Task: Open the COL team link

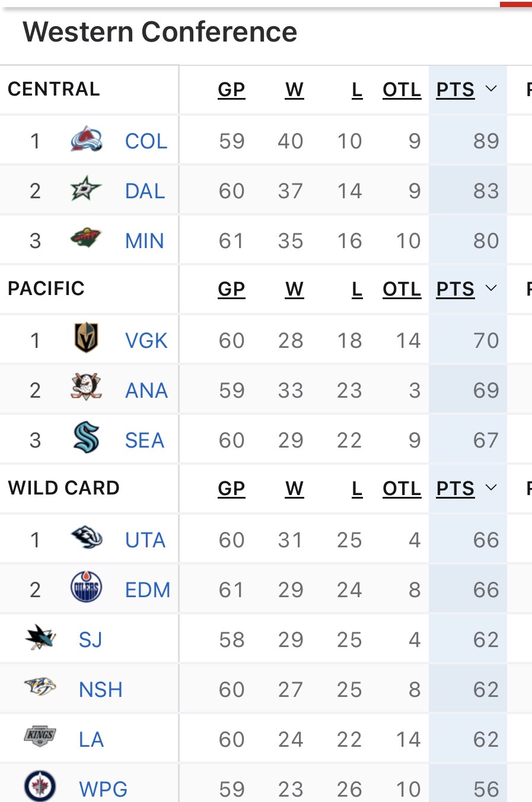Action: [x=146, y=141]
